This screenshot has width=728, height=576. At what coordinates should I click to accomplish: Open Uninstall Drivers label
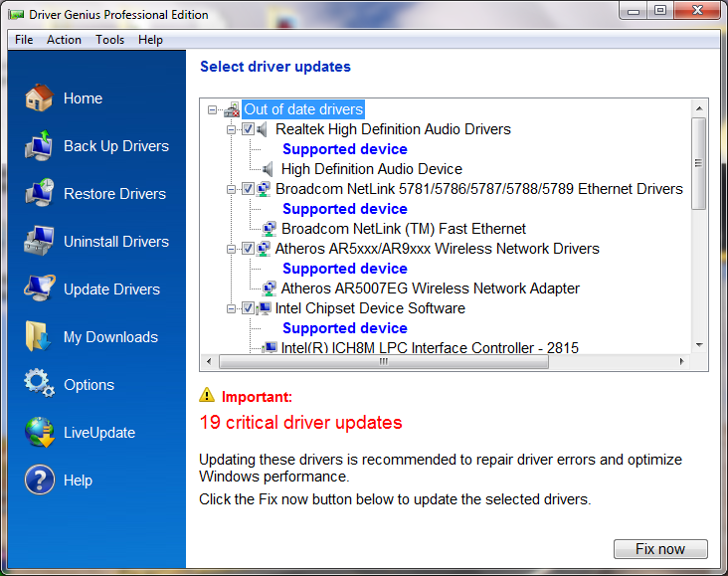[116, 242]
